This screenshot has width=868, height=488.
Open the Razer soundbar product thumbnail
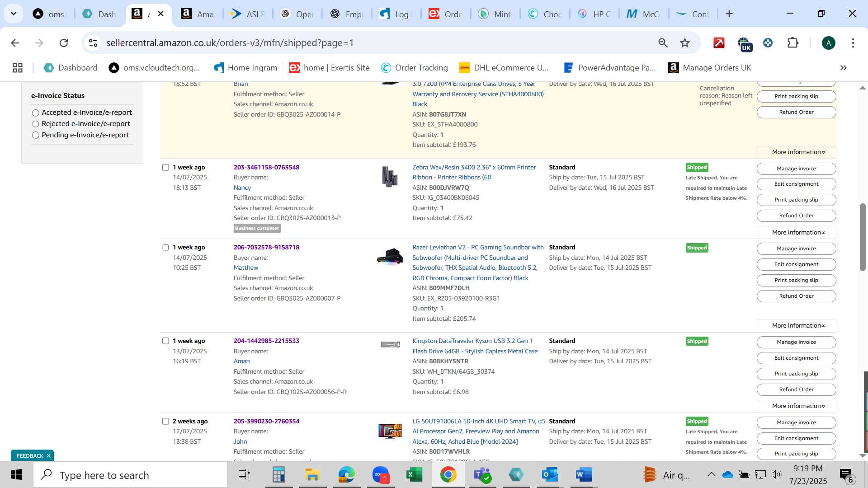click(390, 257)
